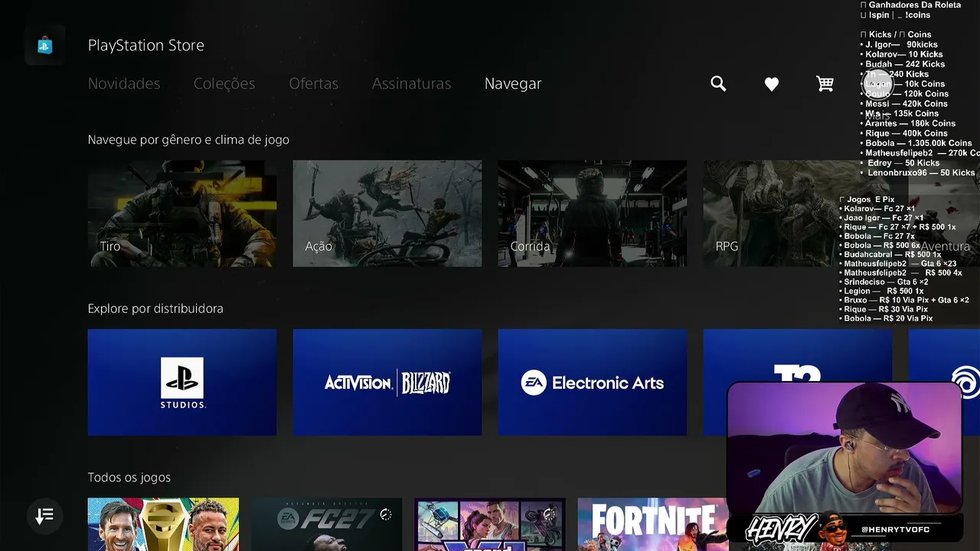Open the Ofertas tab
The height and width of the screenshot is (551, 980).
click(313, 83)
